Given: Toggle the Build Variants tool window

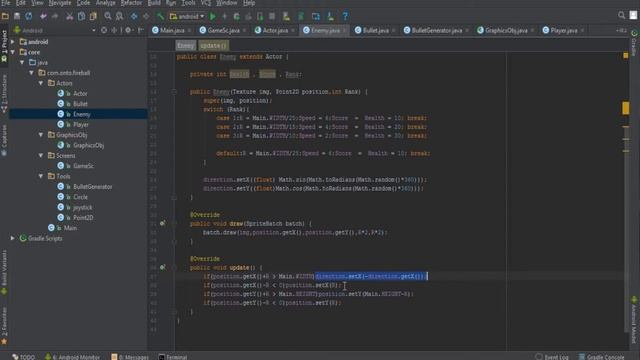Looking at the screenshot, I should click(x=4, y=271).
